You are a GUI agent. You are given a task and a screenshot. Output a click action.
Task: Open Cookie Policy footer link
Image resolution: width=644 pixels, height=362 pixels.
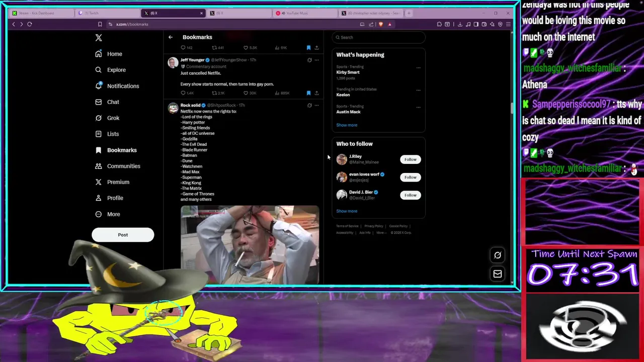click(x=398, y=226)
